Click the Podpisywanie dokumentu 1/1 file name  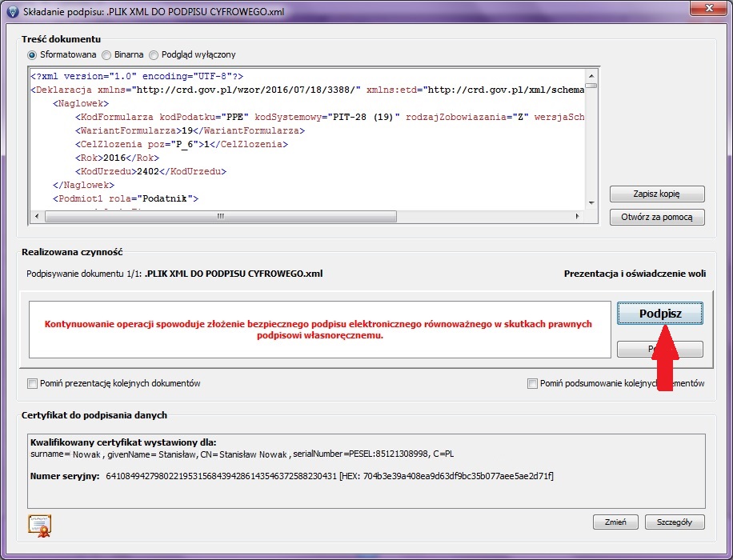(x=234, y=274)
